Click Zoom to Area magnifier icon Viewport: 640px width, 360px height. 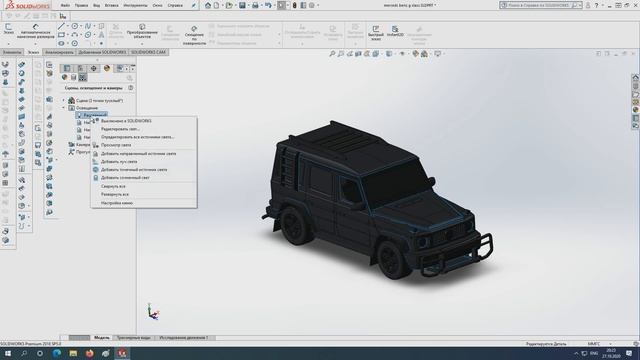click(x=341, y=53)
